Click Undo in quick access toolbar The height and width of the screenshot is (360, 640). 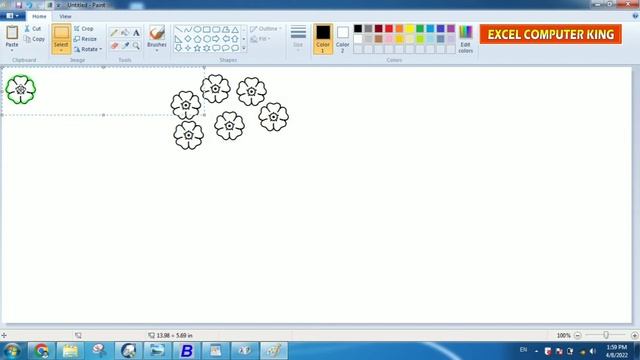coord(30,5)
